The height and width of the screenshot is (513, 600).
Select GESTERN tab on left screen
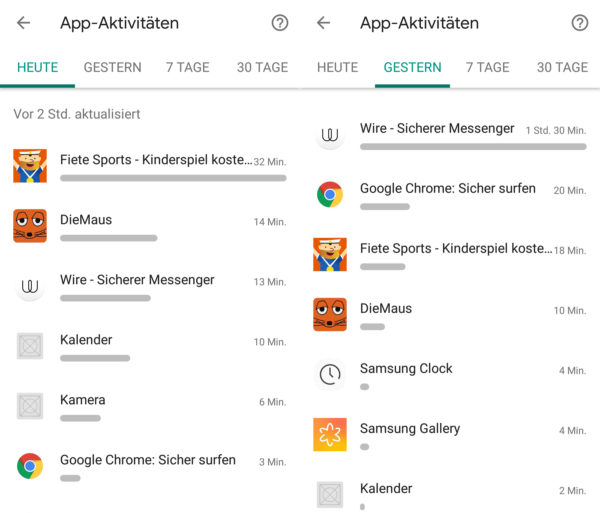pos(112,67)
